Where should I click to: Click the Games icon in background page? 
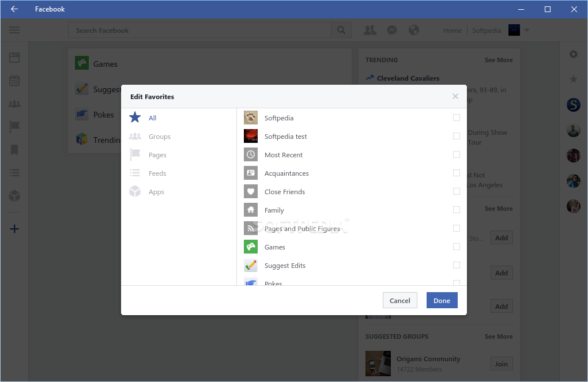pyautogui.click(x=82, y=63)
